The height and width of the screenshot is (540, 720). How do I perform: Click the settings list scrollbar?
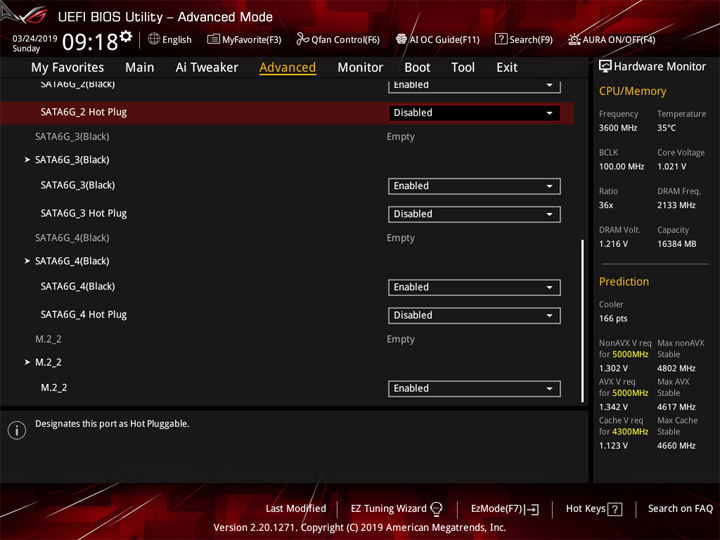pyautogui.click(x=583, y=321)
